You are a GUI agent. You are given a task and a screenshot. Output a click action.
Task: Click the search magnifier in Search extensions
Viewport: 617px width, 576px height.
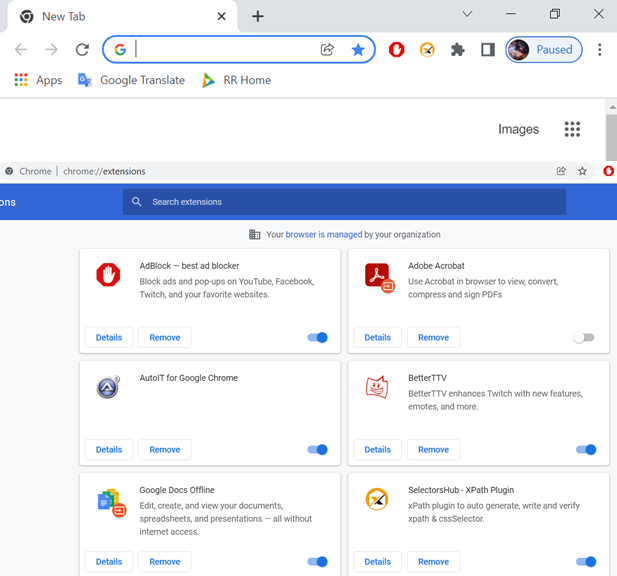pos(137,202)
